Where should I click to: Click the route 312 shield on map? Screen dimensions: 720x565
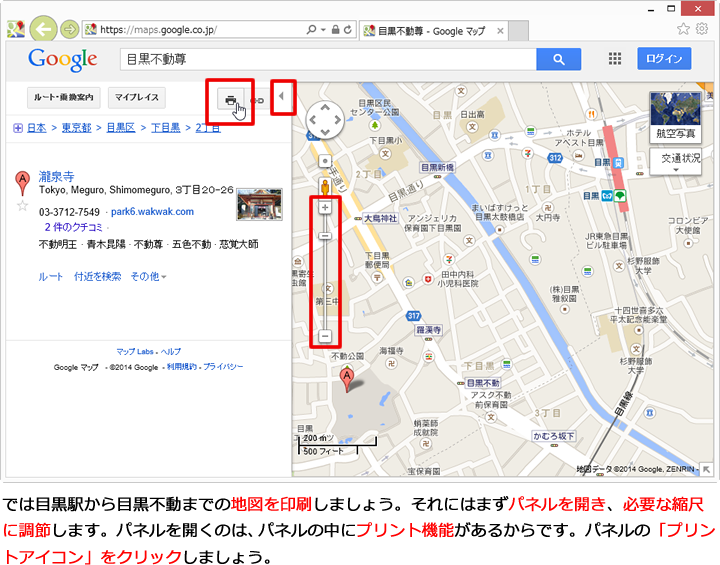point(555,158)
